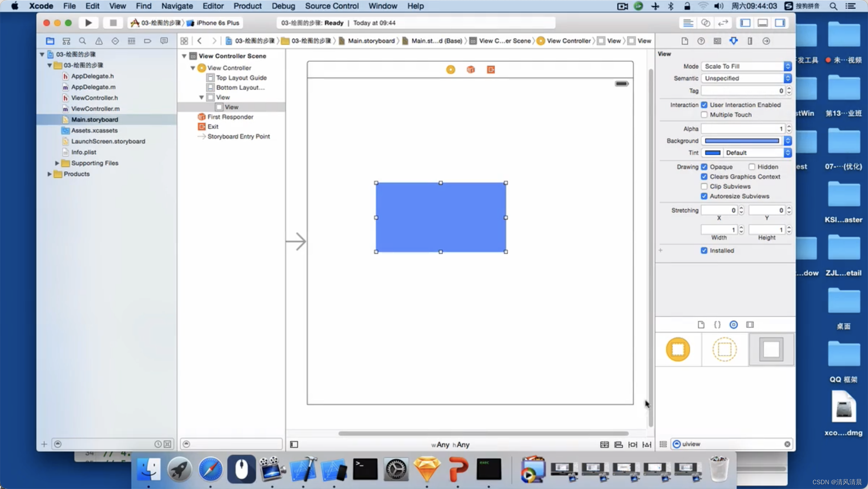Viewport: 868px width, 489px height.
Task: Enable the Multiple Touch checkbox
Action: pos(704,115)
